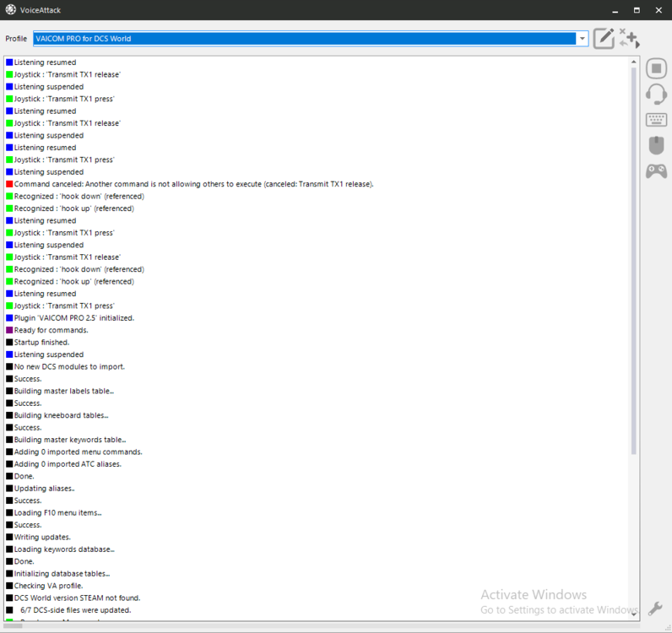Expand the Profile dropdown arrow

point(582,39)
